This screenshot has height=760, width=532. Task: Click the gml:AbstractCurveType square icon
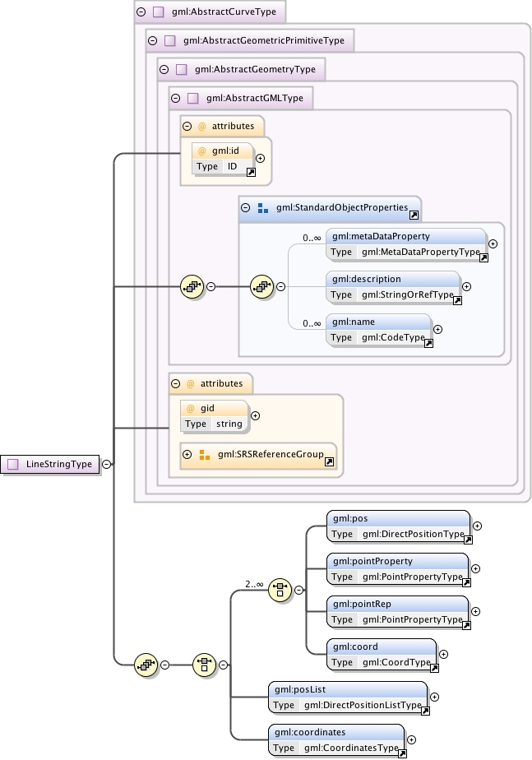point(159,12)
